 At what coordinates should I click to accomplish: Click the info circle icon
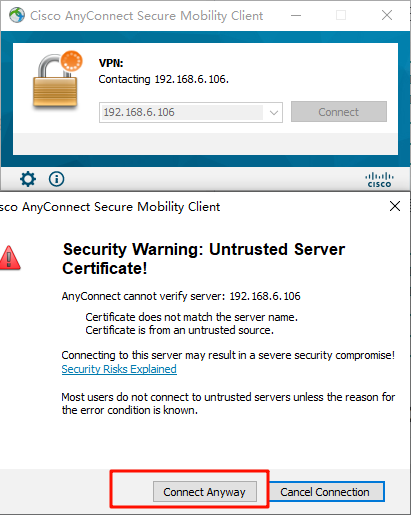pos(56,179)
